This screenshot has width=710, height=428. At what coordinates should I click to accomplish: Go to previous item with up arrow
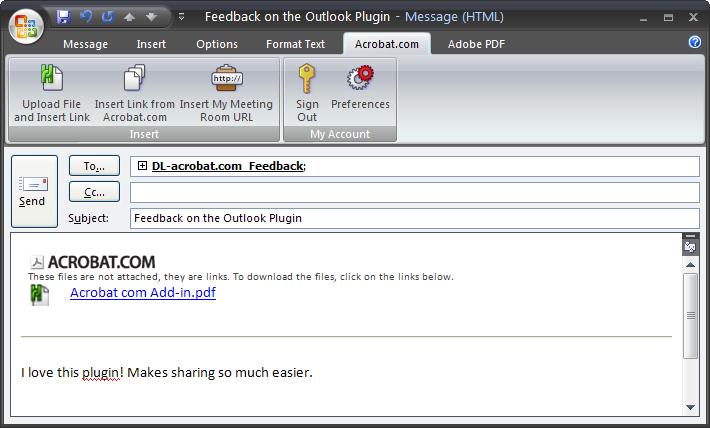tap(130, 17)
